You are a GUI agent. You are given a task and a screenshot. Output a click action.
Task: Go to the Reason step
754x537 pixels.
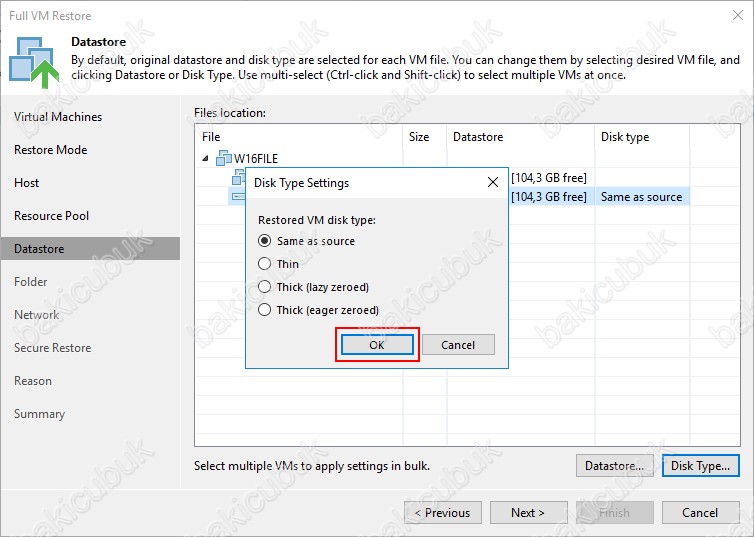tap(33, 381)
